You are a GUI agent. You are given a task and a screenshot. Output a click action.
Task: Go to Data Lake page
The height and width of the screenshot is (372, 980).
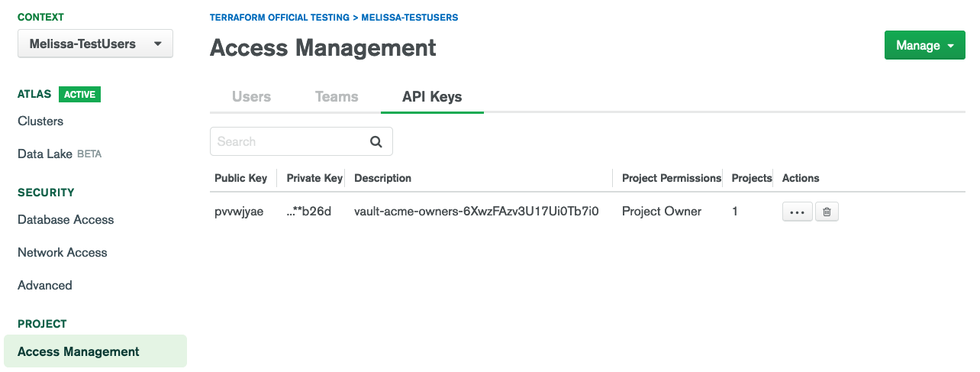point(45,154)
